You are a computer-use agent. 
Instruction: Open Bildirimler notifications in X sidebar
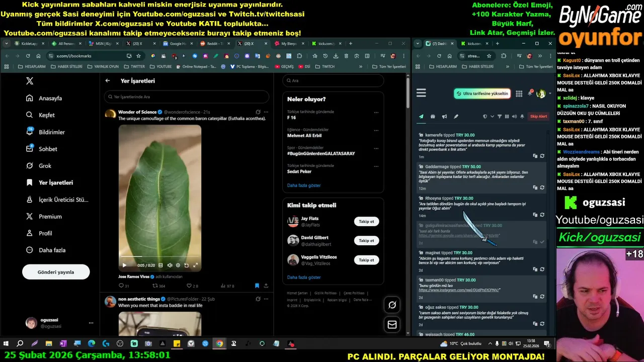point(46,132)
